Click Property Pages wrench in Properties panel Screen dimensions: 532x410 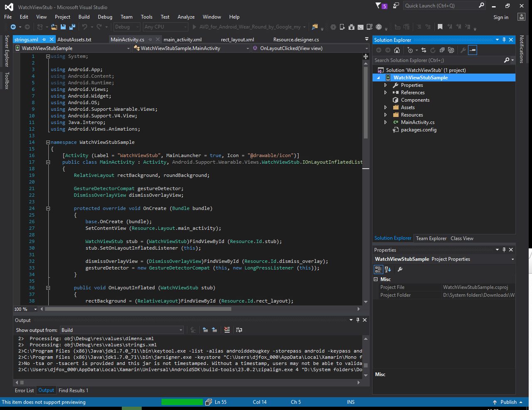pos(400,269)
